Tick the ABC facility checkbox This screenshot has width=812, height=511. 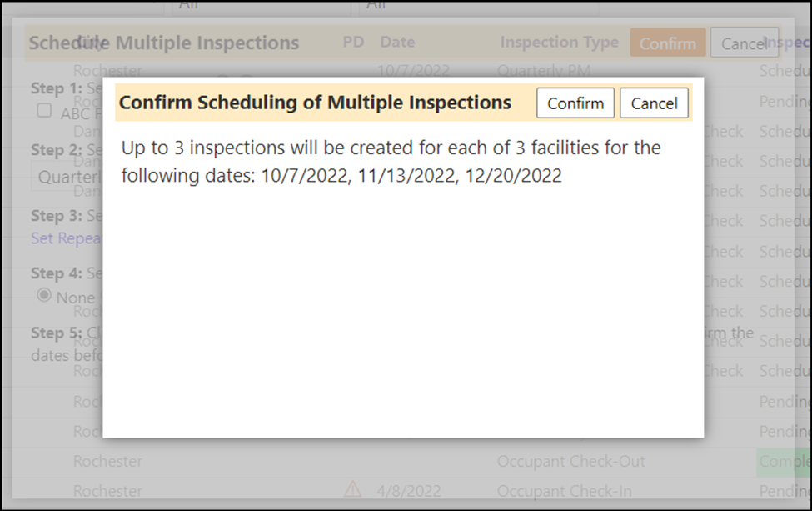[x=44, y=110]
